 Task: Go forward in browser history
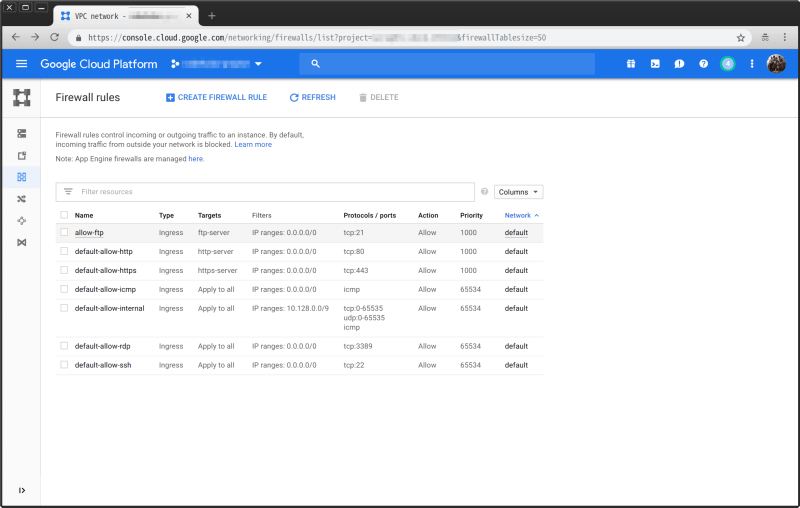pyautogui.click(x=35, y=37)
